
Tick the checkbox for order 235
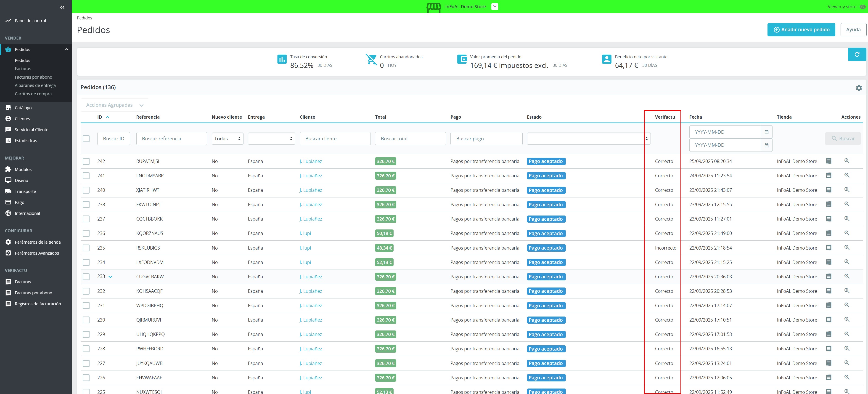(x=86, y=248)
